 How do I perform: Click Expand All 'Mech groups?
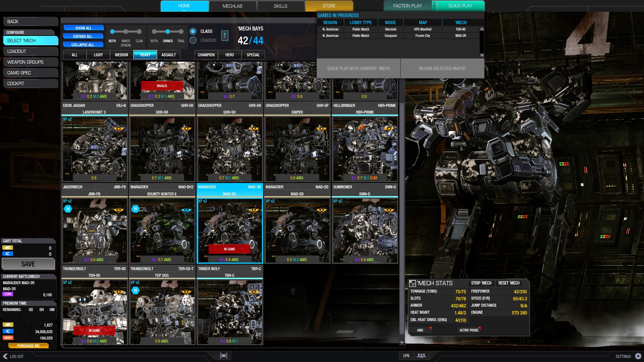pos(83,36)
